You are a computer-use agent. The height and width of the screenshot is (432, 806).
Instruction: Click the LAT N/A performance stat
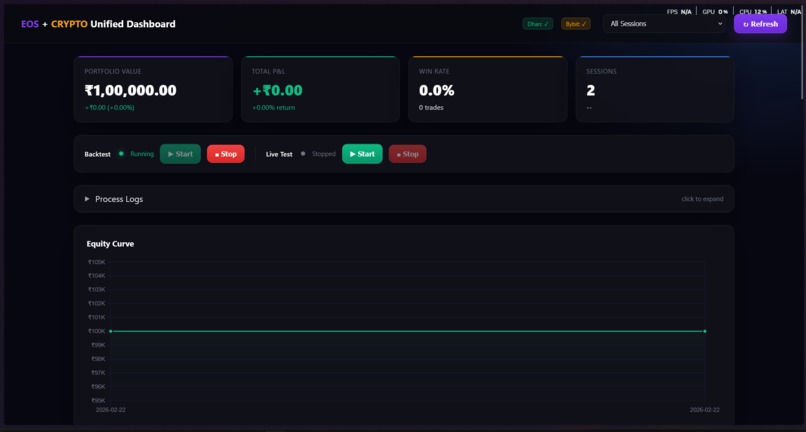click(789, 11)
